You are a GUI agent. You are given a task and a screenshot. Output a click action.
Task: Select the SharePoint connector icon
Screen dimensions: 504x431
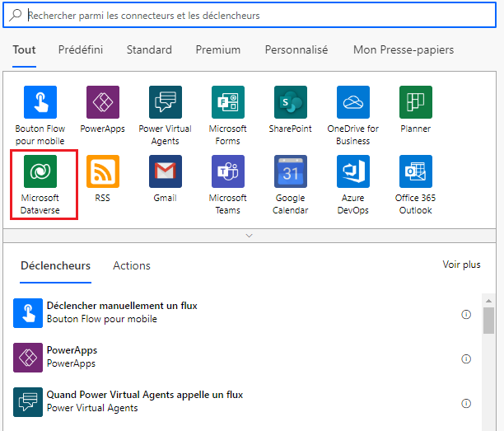coord(291,102)
